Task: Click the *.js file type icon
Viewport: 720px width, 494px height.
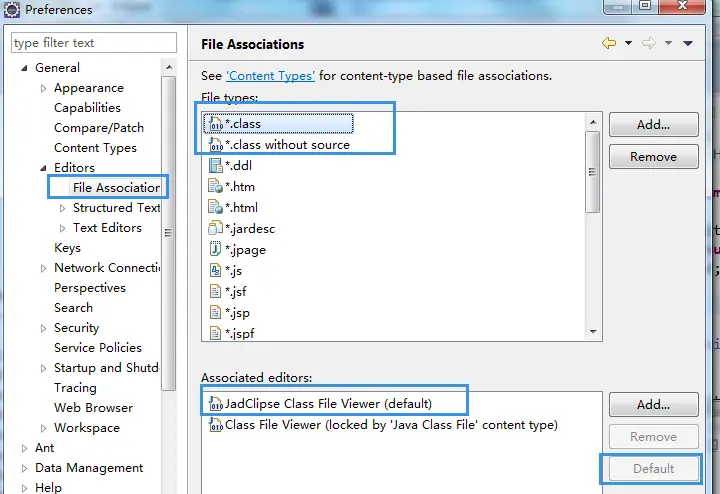Action: click(215, 270)
